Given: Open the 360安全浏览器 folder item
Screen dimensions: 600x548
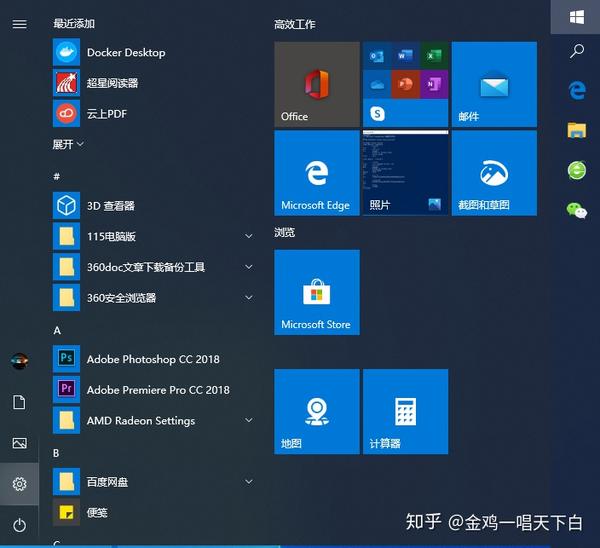Looking at the screenshot, I should 153,297.
